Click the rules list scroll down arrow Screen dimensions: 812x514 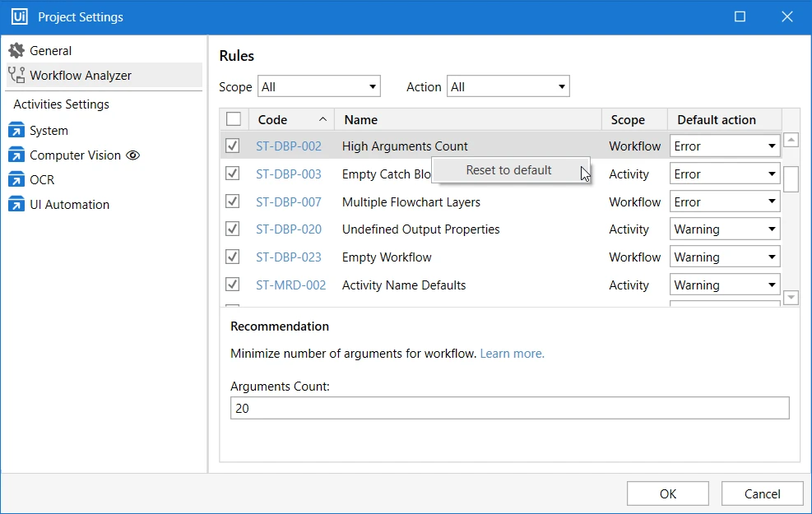point(791,298)
